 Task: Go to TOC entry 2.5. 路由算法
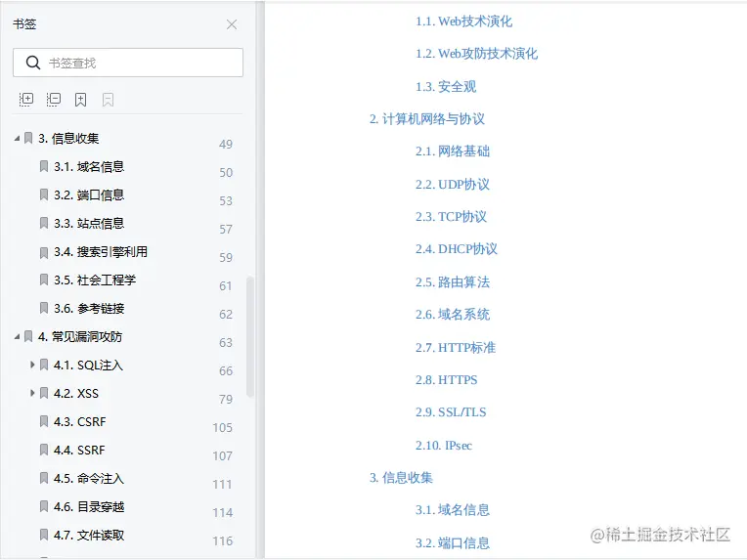452,281
